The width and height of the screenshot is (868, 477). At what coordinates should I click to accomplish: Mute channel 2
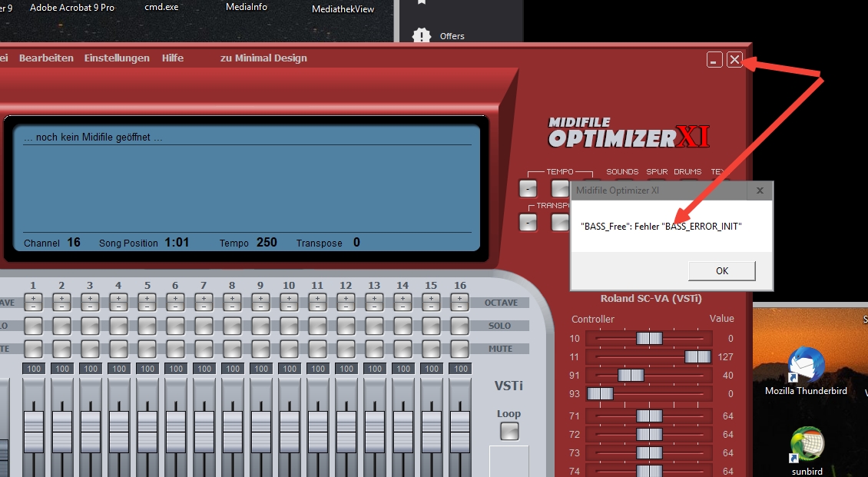(x=61, y=349)
